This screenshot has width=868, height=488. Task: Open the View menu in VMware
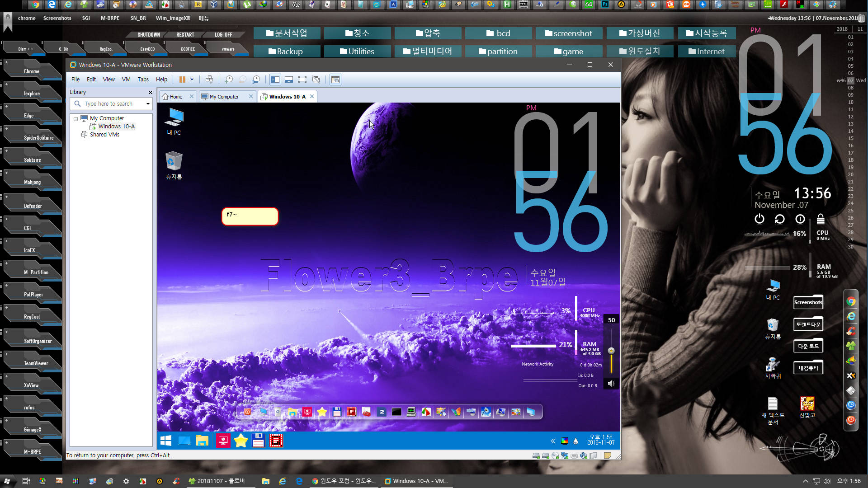[109, 80]
